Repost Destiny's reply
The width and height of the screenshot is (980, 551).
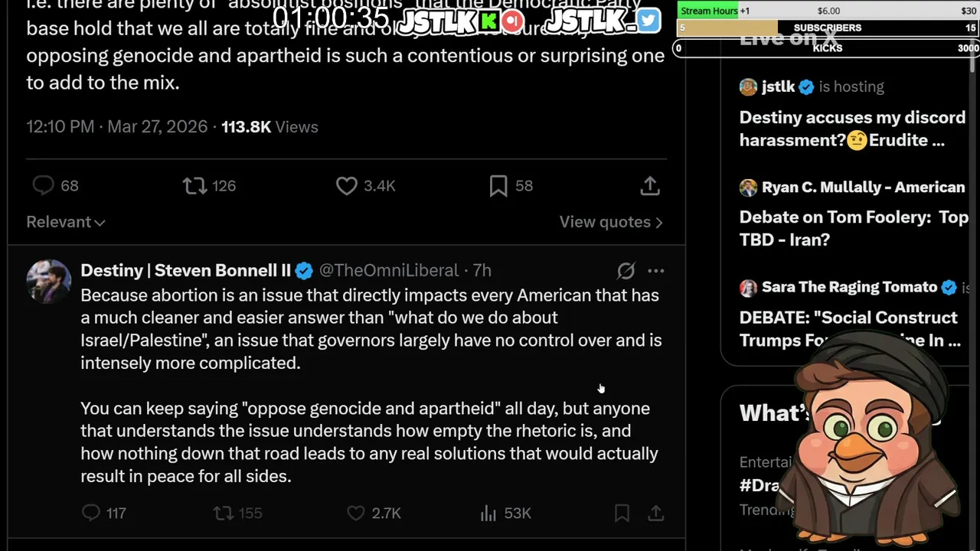click(x=223, y=513)
